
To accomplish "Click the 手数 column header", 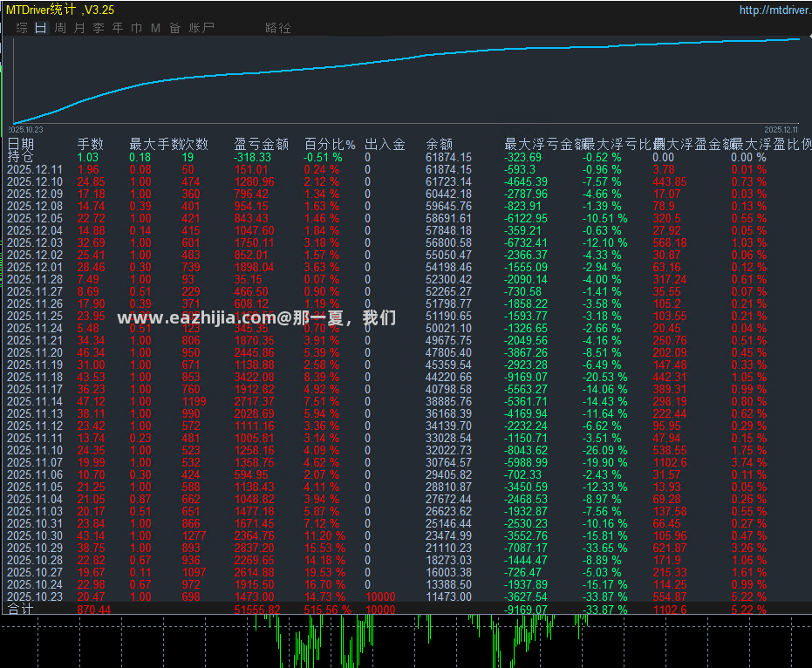I will click(x=91, y=144).
